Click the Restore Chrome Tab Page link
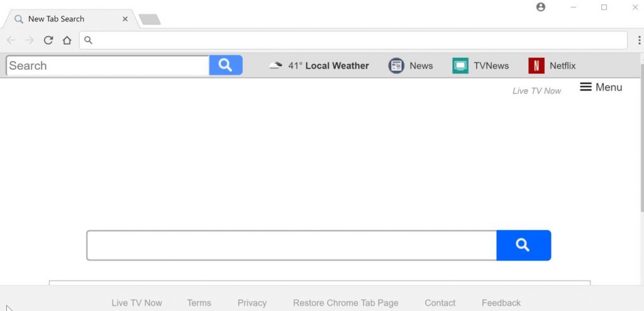 tap(345, 303)
